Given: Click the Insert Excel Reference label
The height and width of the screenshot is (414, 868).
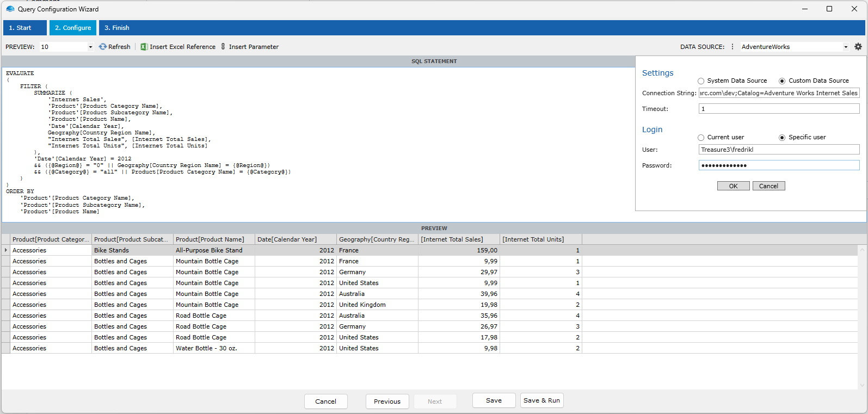Looking at the screenshot, I should click(183, 47).
